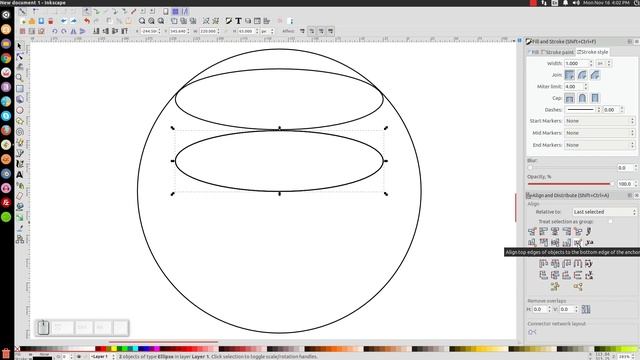The image size is (640, 360).
Task: Open Dashes pattern dropdown
Action: 583,110
